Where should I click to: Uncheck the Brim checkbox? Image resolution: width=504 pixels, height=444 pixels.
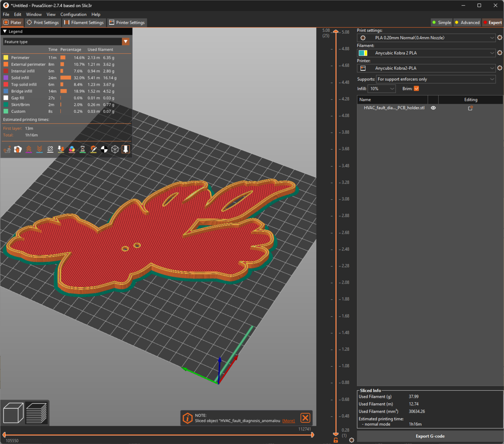[x=416, y=89]
